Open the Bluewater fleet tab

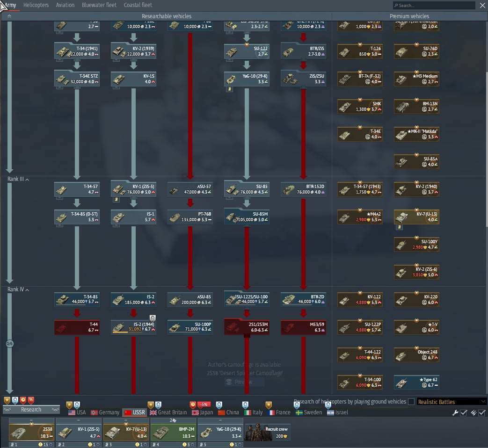coord(99,5)
